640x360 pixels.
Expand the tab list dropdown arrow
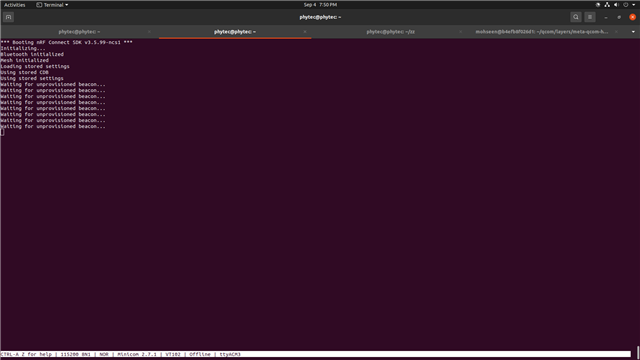pos(633,32)
